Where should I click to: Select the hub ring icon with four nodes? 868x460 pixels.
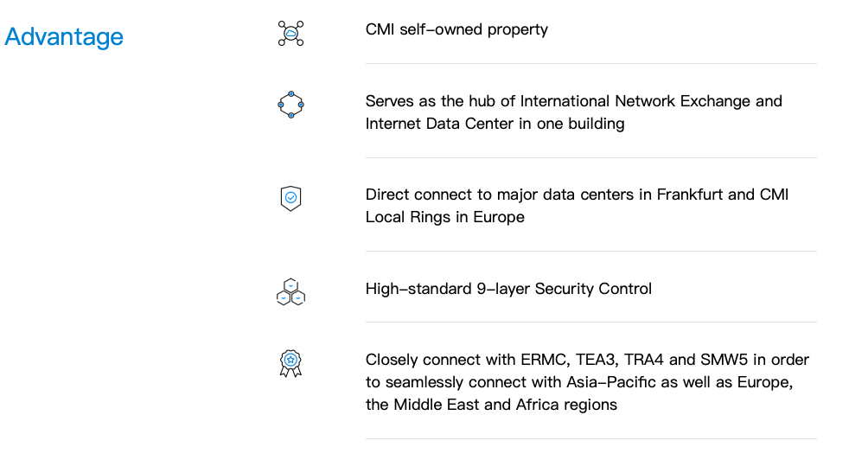pyautogui.click(x=290, y=105)
